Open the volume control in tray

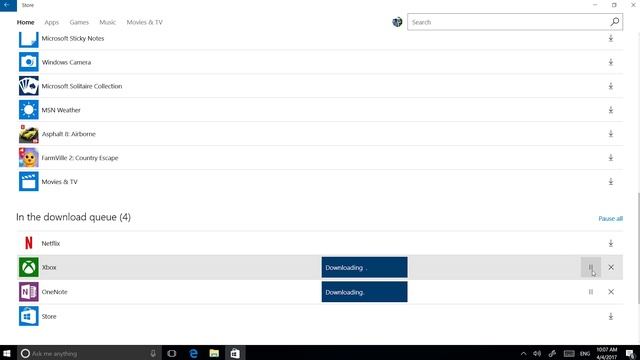(537, 353)
